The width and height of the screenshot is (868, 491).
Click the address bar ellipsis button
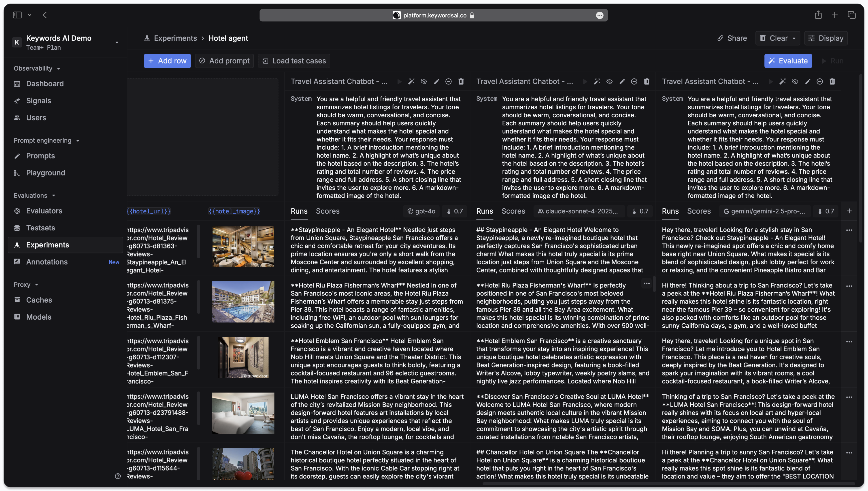pyautogui.click(x=599, y=15)
